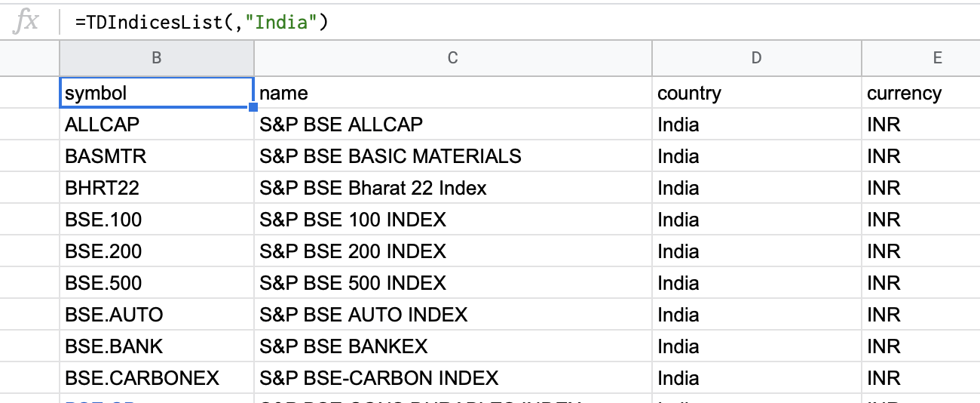
Task: Select the 'symbol' header cell
Action: (157, 93)
